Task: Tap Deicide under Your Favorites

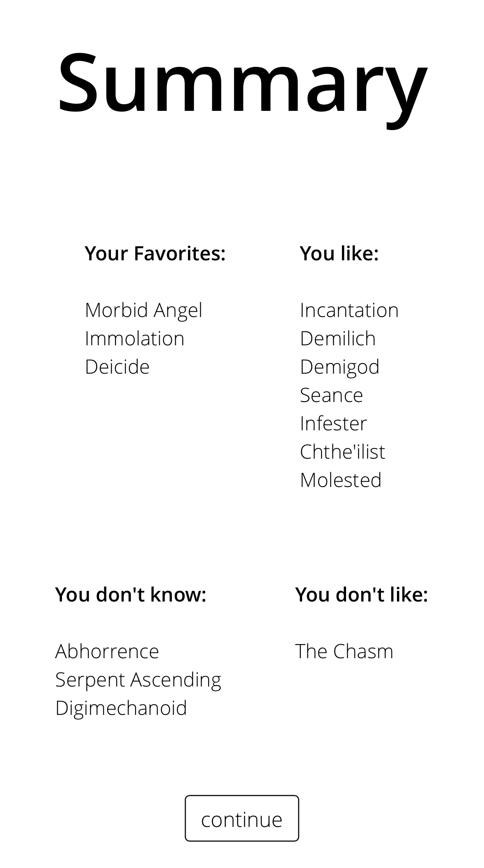Action: click(x=117, y=367)
